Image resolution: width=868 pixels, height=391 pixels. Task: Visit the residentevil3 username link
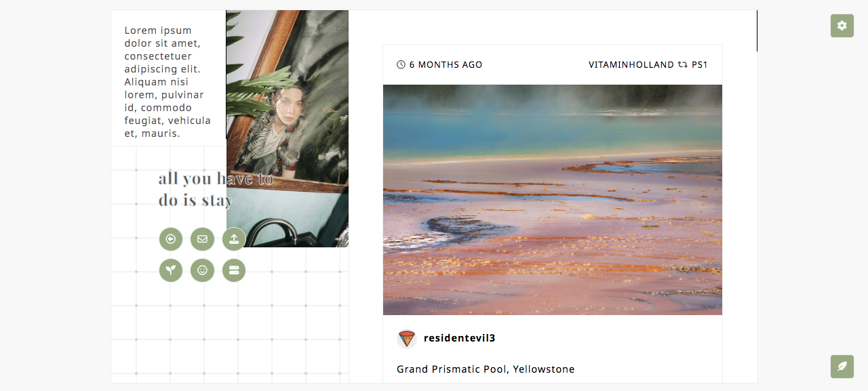(459, 338)
